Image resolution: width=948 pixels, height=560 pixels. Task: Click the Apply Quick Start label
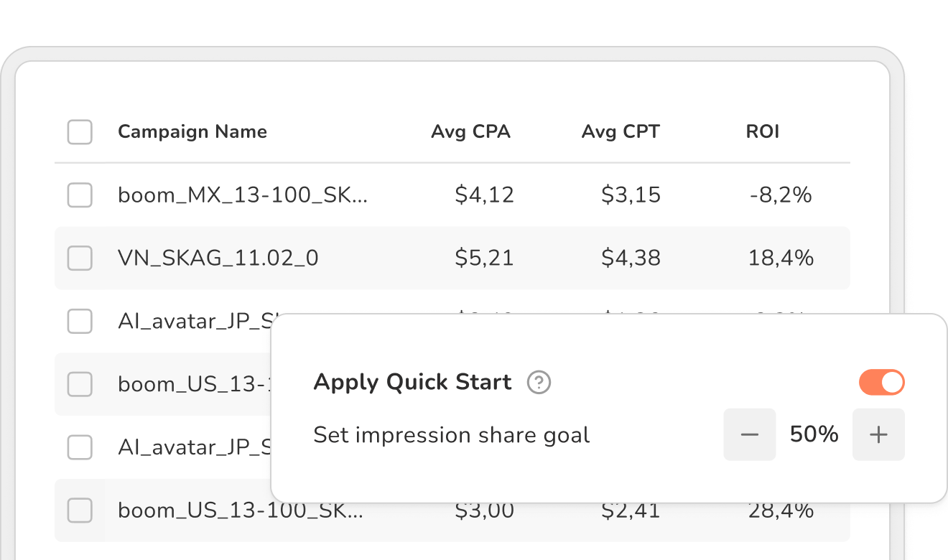coord(413,382)
